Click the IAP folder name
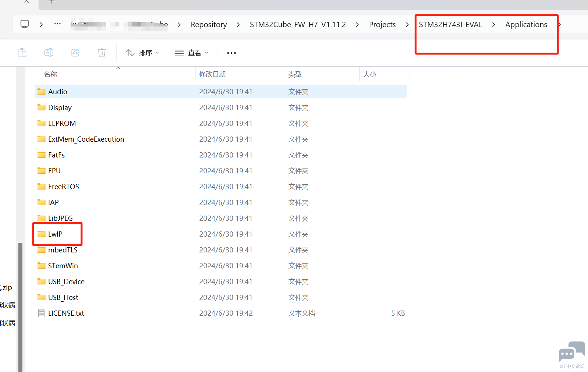This screenshot has width=588, height=372. (x=53, y=202)
